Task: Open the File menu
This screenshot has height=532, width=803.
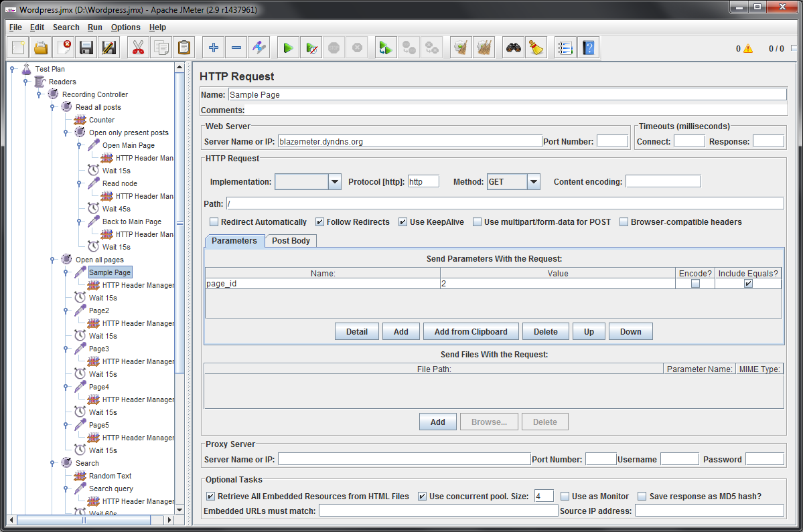Action: (15, 27)
